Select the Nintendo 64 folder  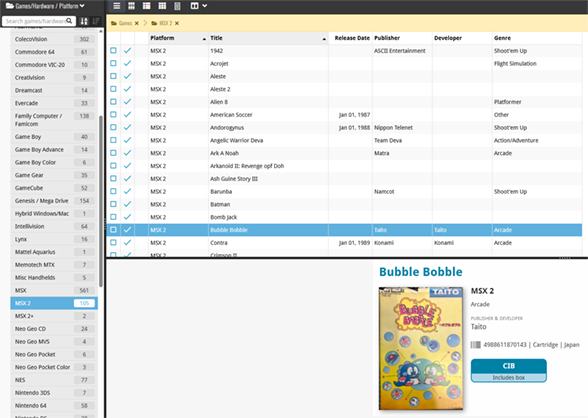click(54, 406)
